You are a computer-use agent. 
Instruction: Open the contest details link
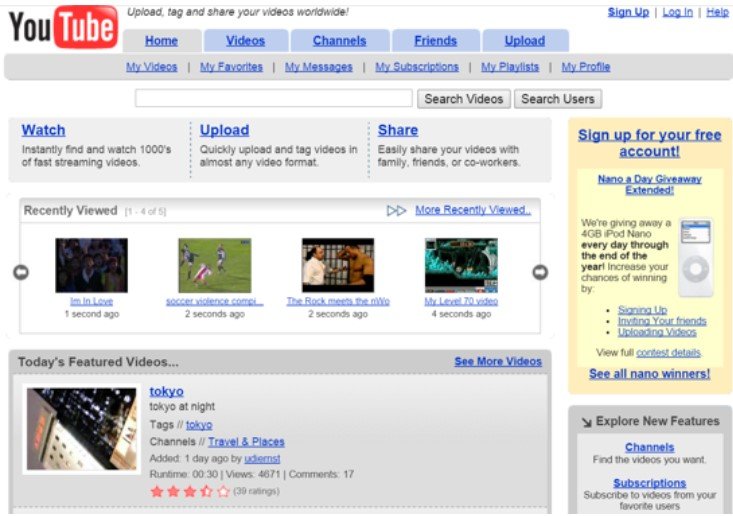pos(668,353)
